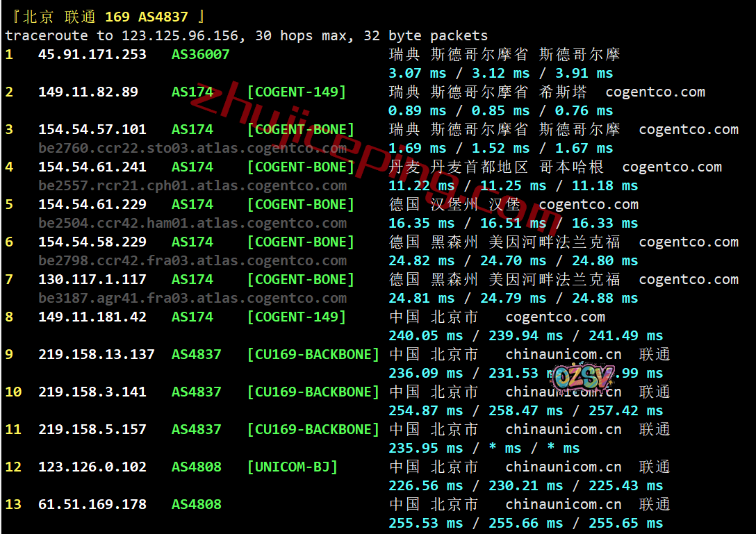756x534 pixels.
Task: Click the hostname be2760.ccr22.sto03.atlas.cogentco.com
Action: point(192,148)
